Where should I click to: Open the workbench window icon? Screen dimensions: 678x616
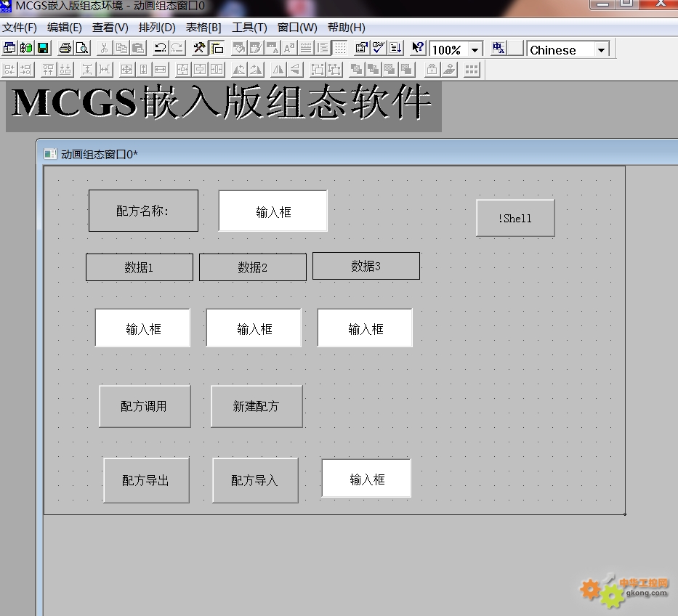pyautogui.click(x=9, y=48)
